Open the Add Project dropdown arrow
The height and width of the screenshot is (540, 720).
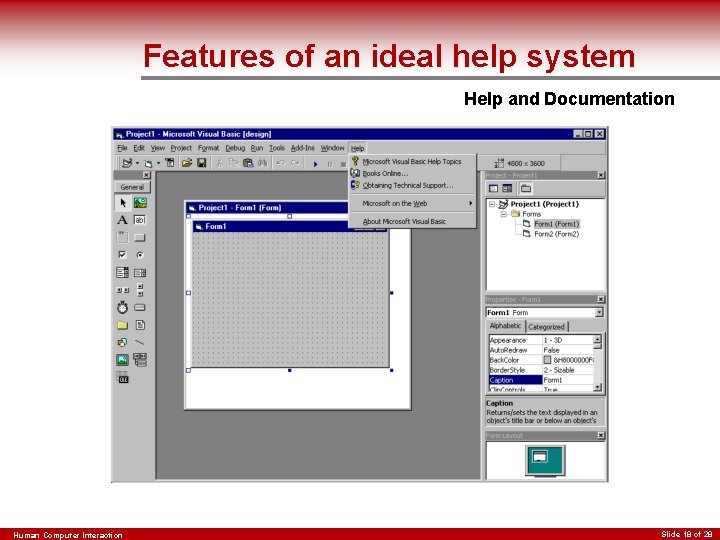137,163
